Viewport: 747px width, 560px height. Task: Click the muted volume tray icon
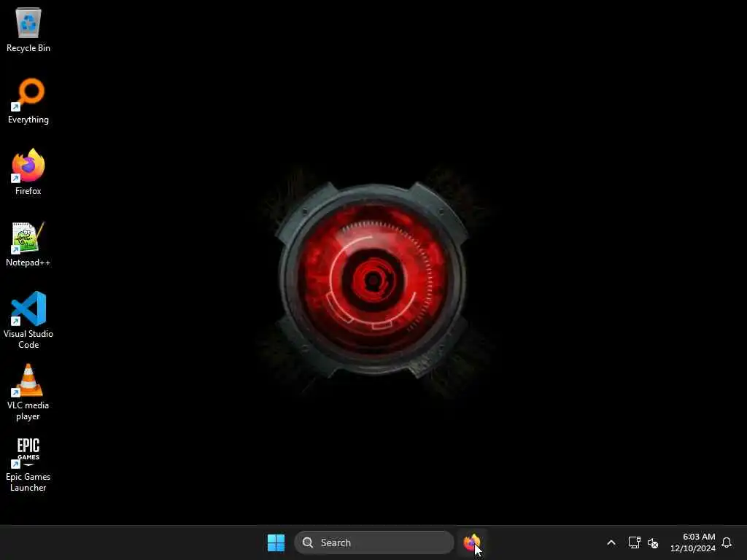[653, 542]
